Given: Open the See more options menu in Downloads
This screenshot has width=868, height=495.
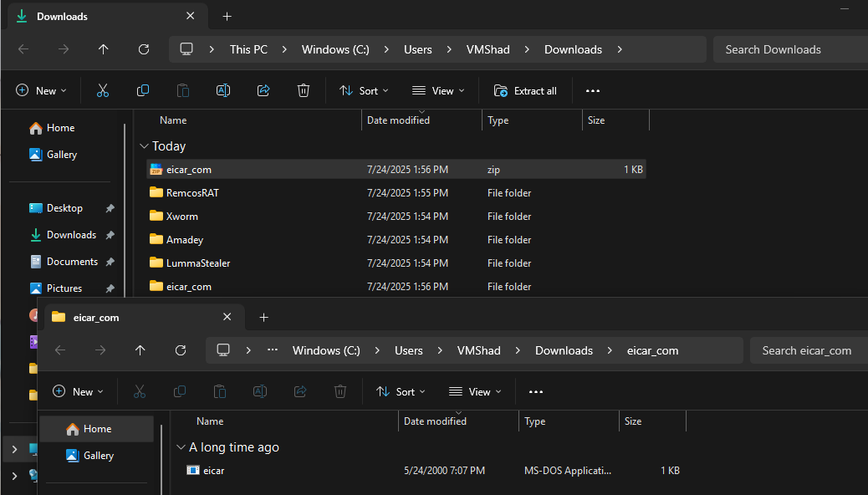Looking at the screenshot, I should click(593, 90).
